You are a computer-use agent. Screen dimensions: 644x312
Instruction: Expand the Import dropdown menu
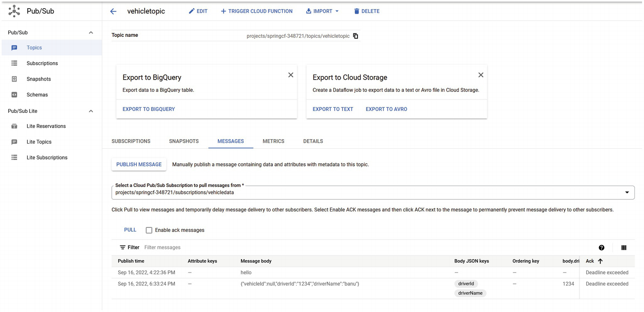coord(322,11)
